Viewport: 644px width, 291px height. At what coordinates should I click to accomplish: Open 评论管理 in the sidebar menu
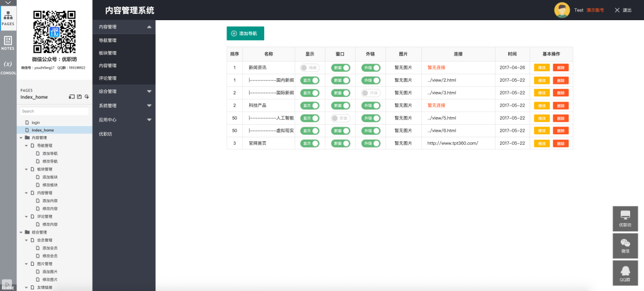pyautogui.click(x=108, y=78)
